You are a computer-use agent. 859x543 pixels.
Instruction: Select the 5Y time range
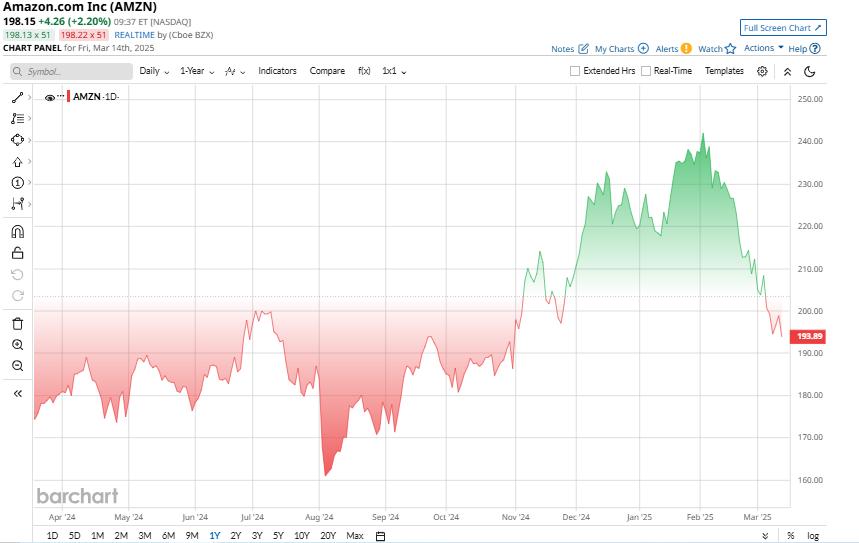click(x=278, y=536)
